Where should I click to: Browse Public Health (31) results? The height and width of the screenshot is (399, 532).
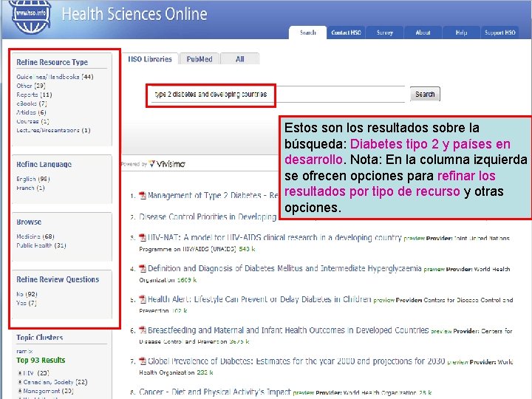(x=41, y=245)
